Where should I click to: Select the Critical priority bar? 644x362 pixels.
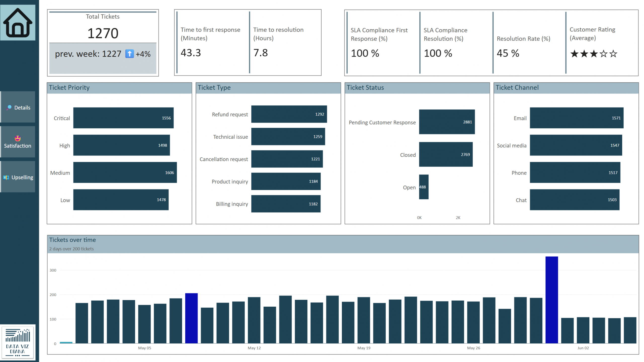pyautogui.click(x=123, y=118)
